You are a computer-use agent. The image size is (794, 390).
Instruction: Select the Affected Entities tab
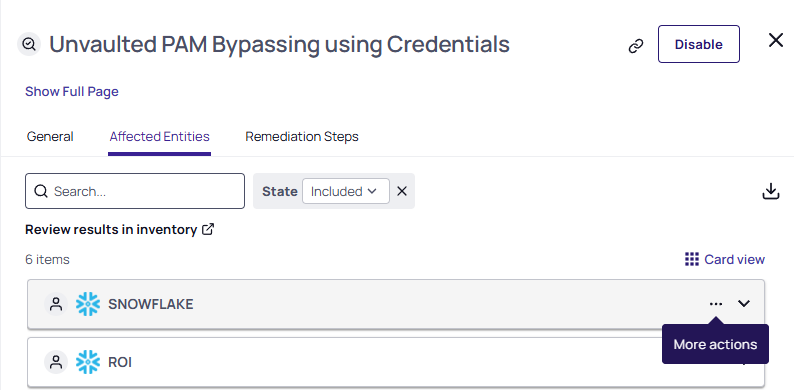pyautogui.click(x=160, y=137)
